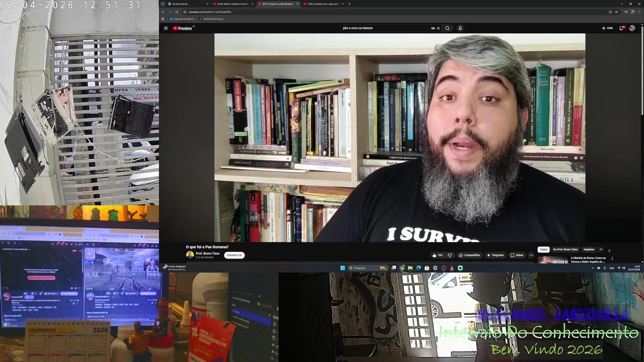Open the Windows Start menu

coord(343,268)
